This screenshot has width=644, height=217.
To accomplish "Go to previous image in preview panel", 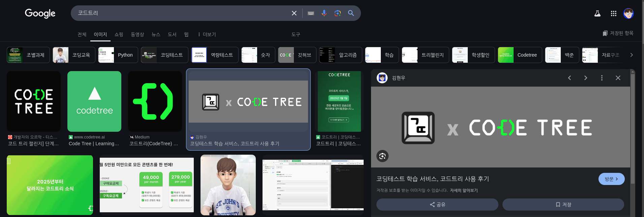I will (x=570, y=78).
